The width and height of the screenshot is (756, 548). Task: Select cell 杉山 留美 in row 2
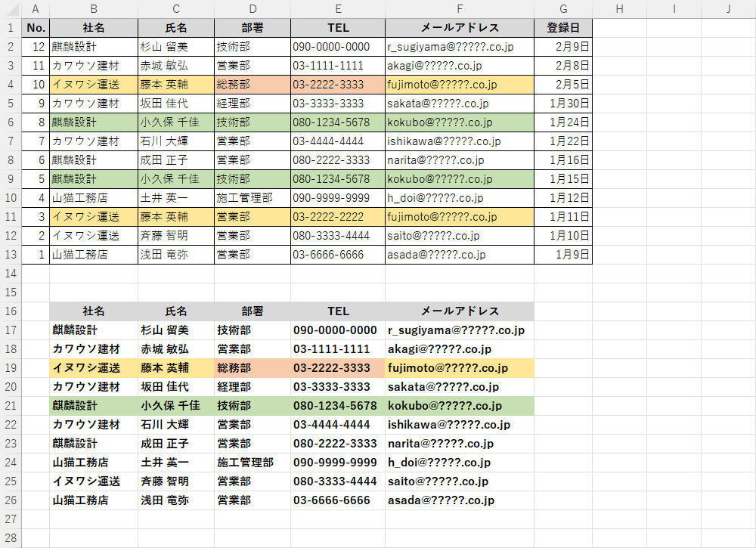[176, 47]
